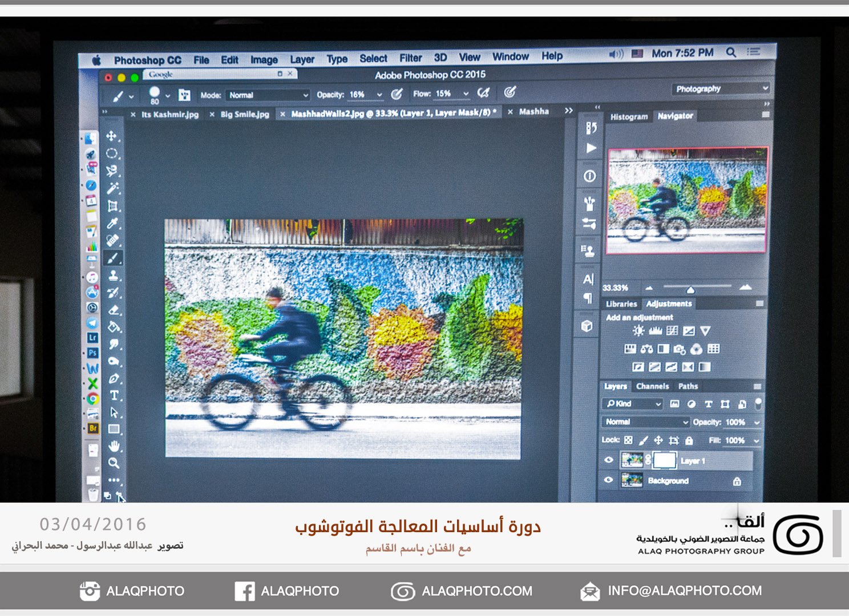Image resolution: width=849 pixels, height=616 pixels.
Task: Select the Hand tool
Action: coord(114,446)
